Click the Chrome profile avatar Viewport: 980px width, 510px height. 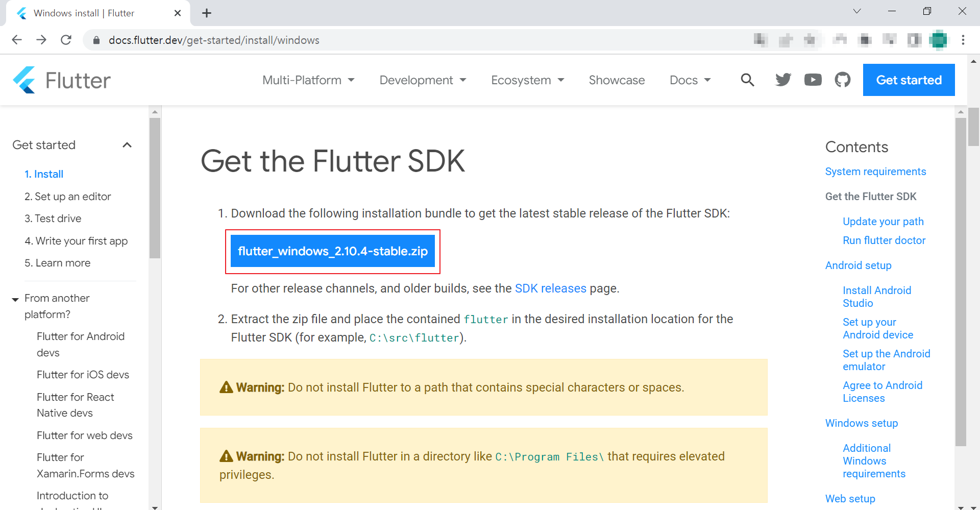pyautogui.click(x=938, y=40)
